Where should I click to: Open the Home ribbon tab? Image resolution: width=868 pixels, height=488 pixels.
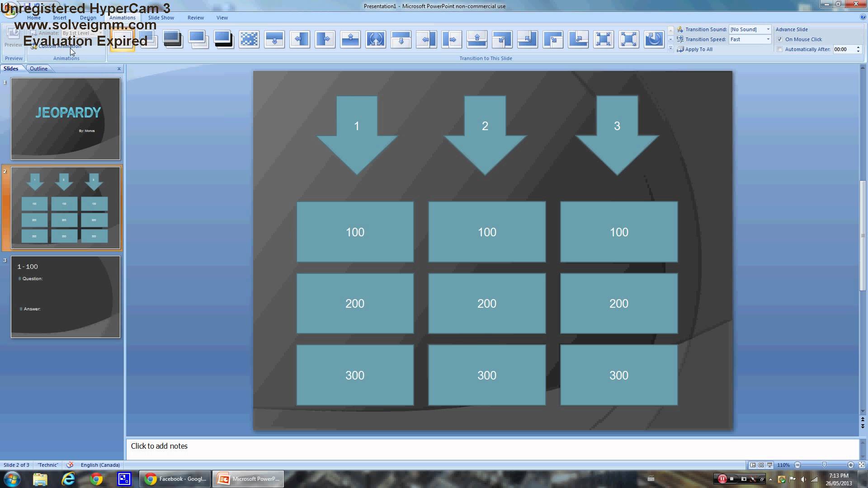(33, 18)
